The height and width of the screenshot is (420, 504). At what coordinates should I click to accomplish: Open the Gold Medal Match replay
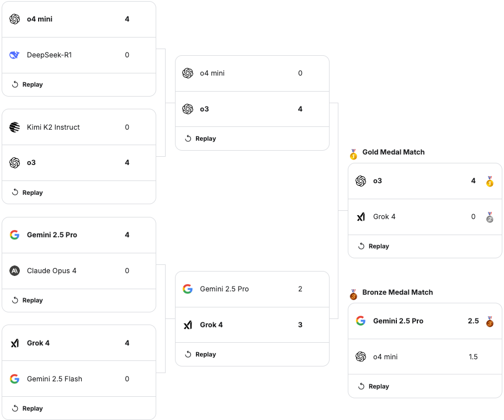click(x=374, y=246)
